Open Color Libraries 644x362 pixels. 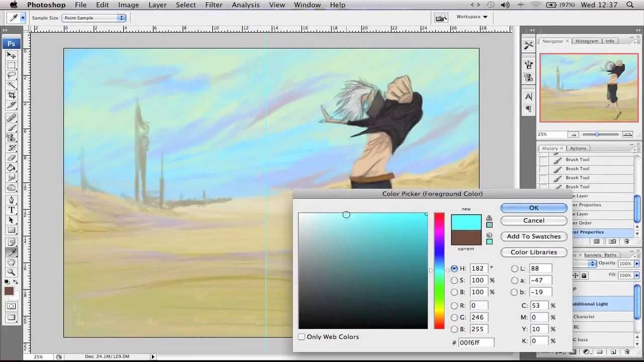(x=534, y=252)
